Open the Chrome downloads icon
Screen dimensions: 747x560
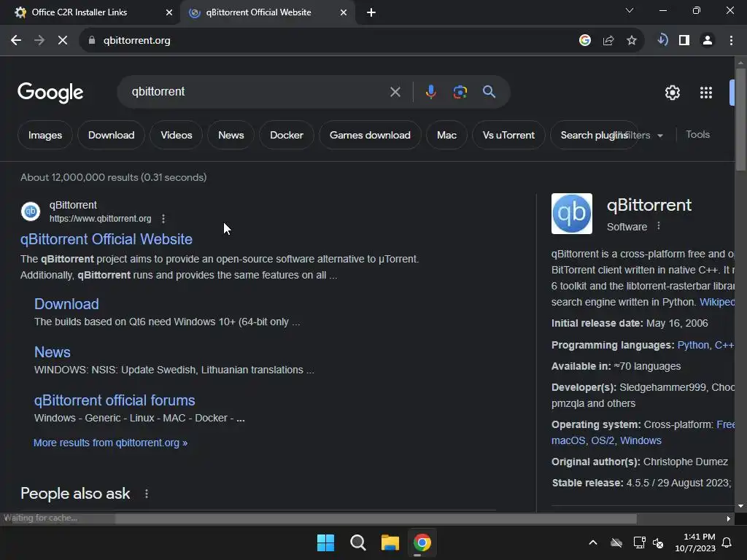pos(662,40)
